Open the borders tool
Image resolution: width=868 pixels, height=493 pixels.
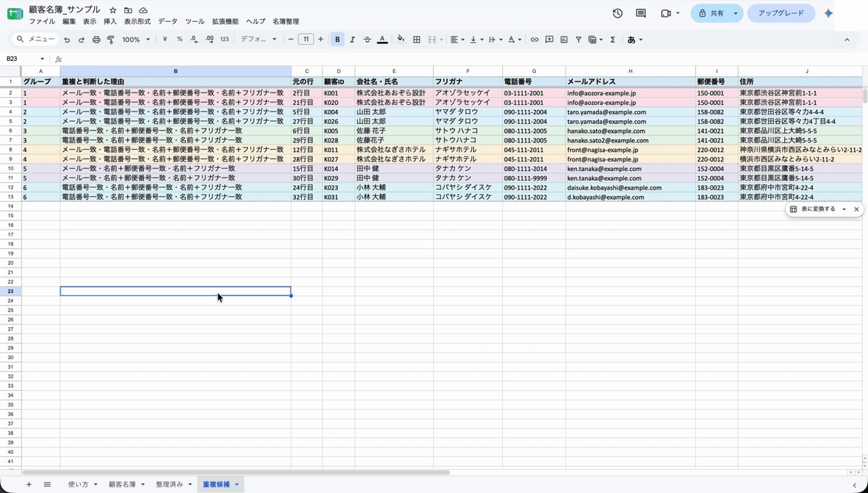tap(417, 40)
